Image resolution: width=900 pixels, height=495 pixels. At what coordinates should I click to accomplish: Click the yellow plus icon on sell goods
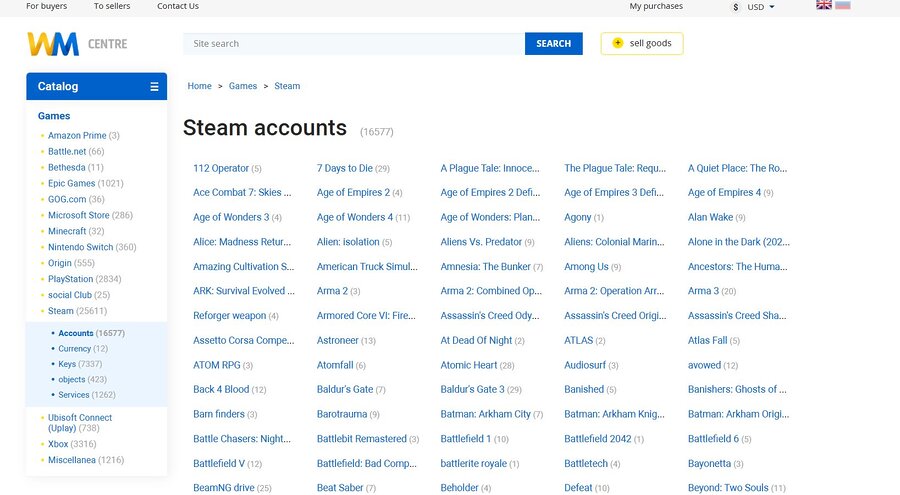coord(617,43)
